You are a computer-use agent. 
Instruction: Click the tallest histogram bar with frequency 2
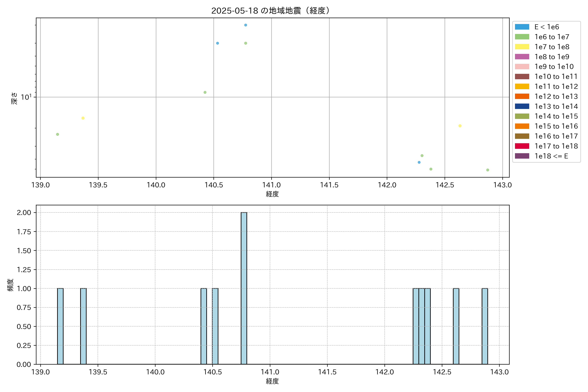tap(244, 288)
